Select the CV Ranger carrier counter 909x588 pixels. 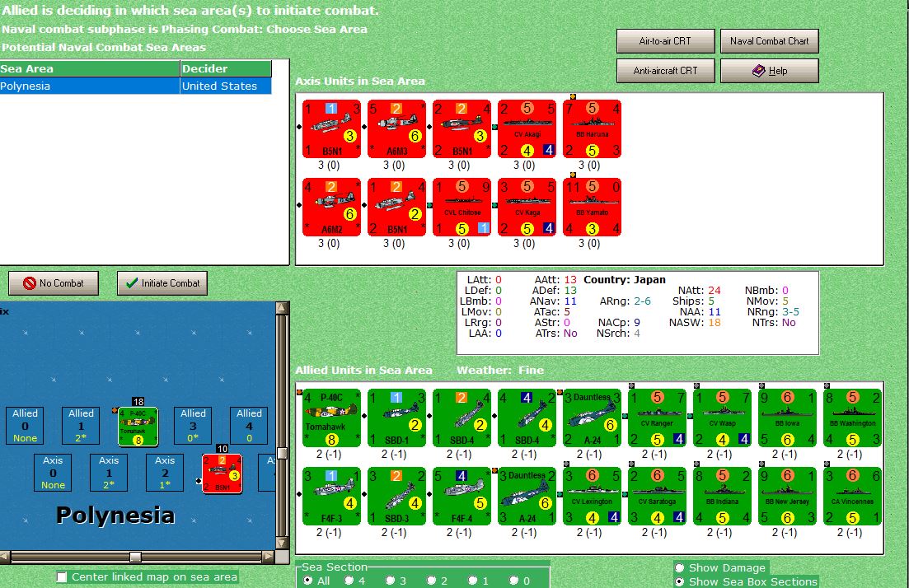pyautogui.click(x=657, y=418)
